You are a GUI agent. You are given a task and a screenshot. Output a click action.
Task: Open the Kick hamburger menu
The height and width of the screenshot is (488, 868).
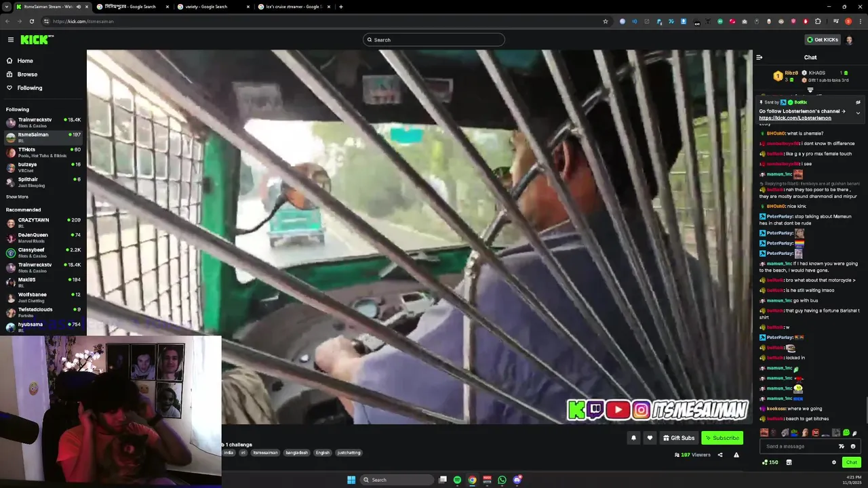11,40
